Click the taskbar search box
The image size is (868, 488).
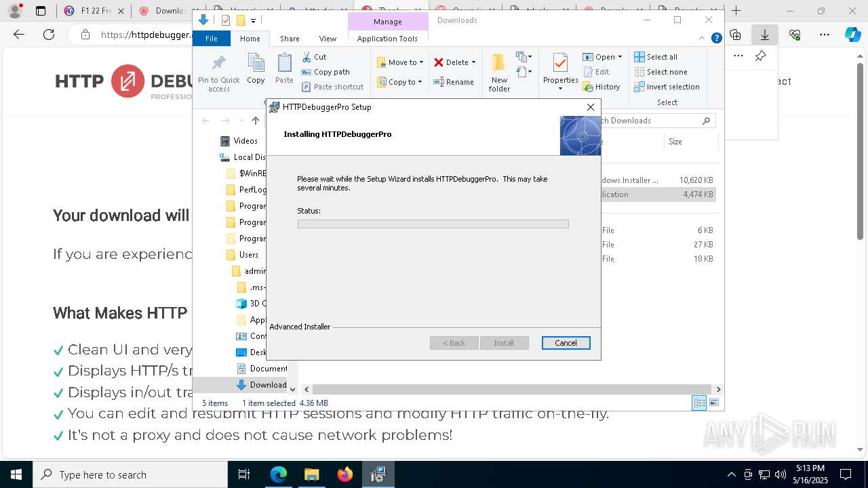coord(130,474)
